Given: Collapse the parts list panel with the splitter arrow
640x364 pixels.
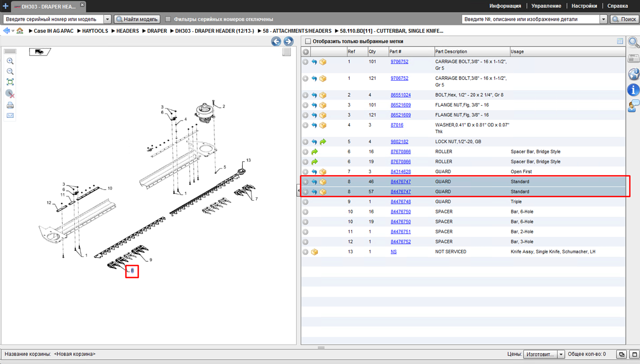Looking at the screenshot, I should pos(299,191).
